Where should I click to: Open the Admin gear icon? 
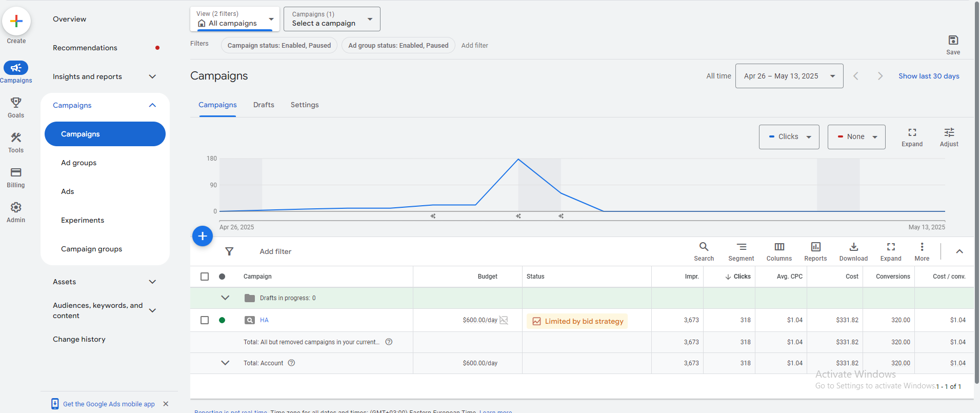click(x=16, y=207)
